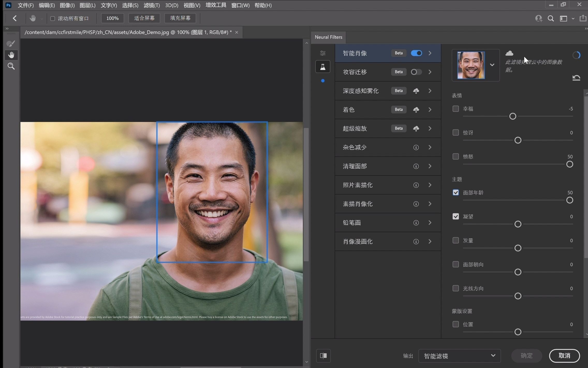The width and height of the screenshot is (588, 368).
Task: Open the beta filters flask icon
Action: coord(323,67)
